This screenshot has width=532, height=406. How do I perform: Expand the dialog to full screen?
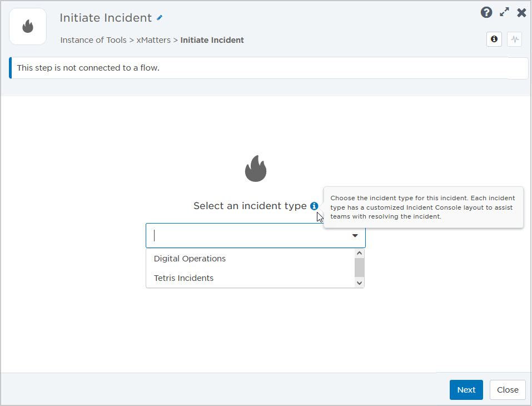coord(504,12)
